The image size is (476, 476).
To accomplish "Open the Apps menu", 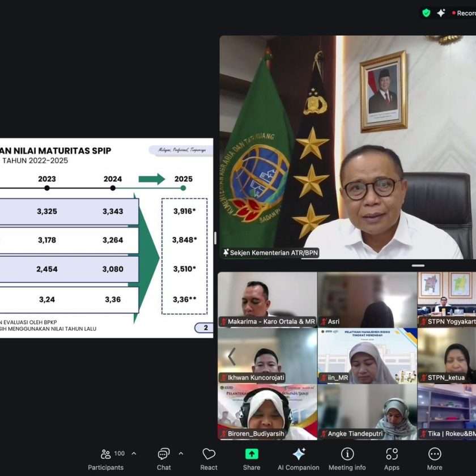I will (x=392, y=458).
